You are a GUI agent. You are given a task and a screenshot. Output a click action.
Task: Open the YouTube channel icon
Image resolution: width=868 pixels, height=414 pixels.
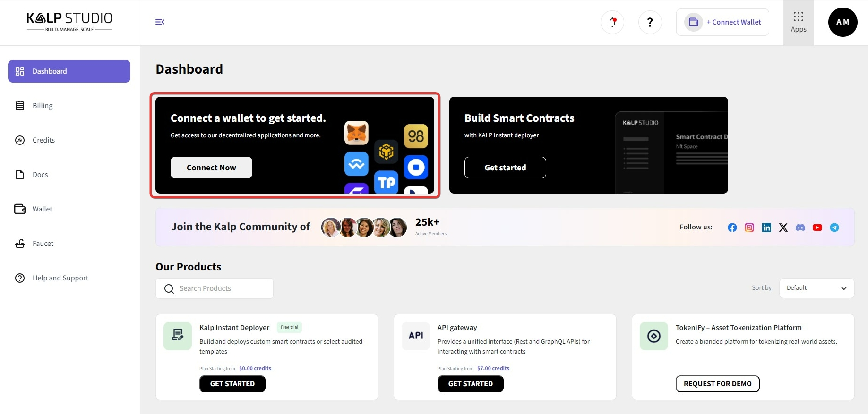(x=817, y=228)
